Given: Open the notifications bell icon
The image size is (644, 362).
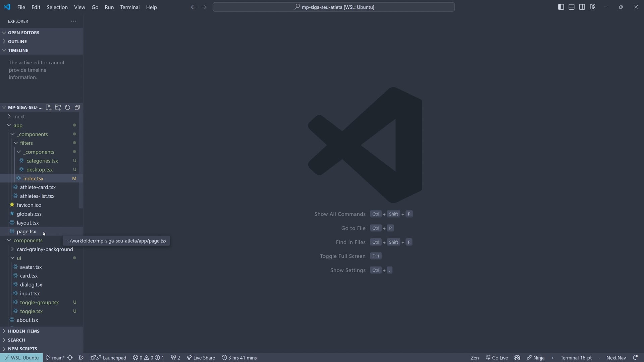Looking at the screenshot, I should tap(635, 358).
